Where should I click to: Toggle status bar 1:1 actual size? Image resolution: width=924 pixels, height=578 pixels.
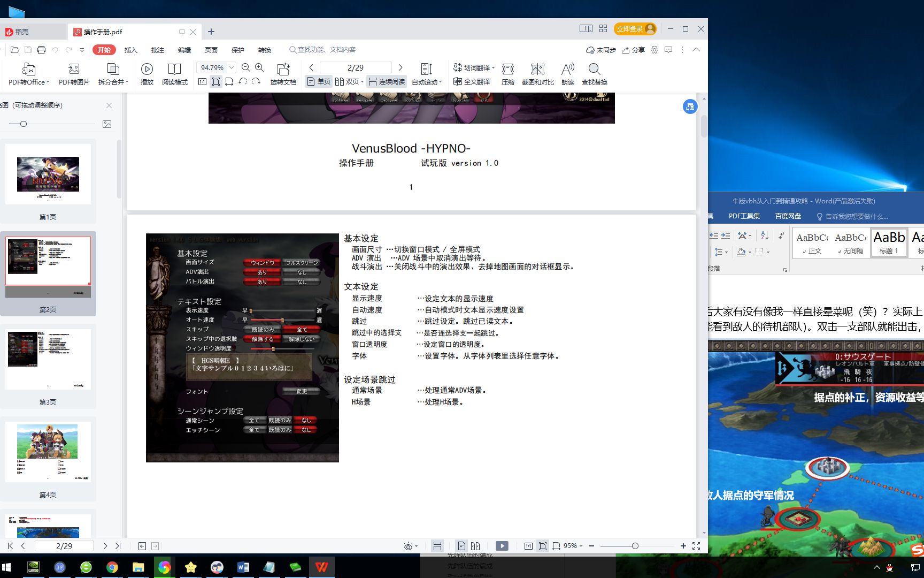coord(528,546)
